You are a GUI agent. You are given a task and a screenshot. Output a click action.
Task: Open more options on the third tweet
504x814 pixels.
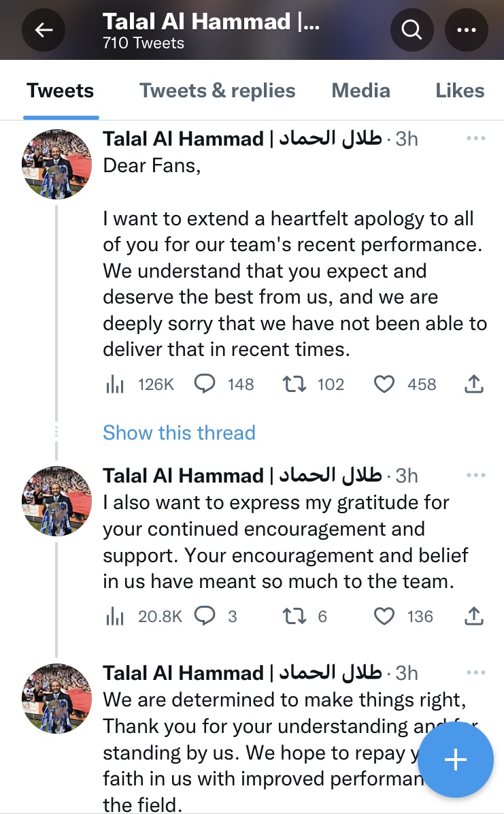[x=476, y=672]
